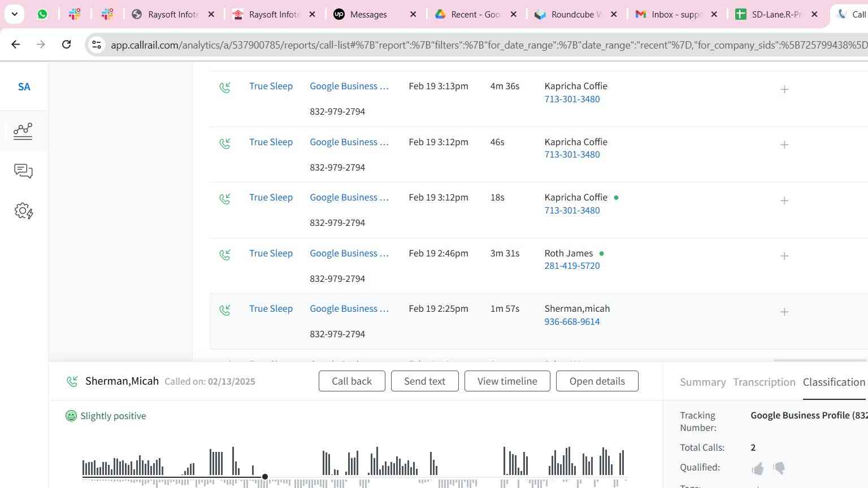This screenshot has height=488, width=868.
Task: Click inbound call icon for 18s call
Action: click(x=225, y=199)
